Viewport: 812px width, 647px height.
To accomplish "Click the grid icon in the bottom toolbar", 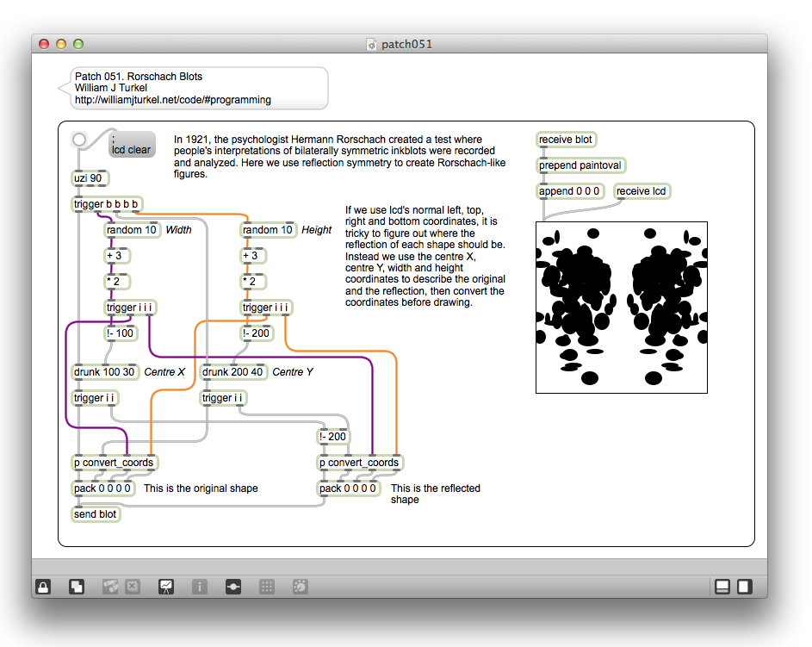I will click(267, 587).
